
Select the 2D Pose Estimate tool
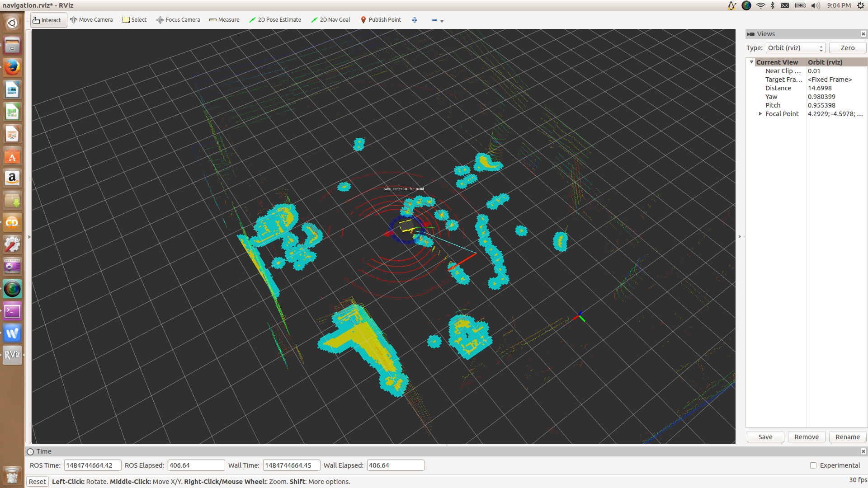click(x=275, y=20)
